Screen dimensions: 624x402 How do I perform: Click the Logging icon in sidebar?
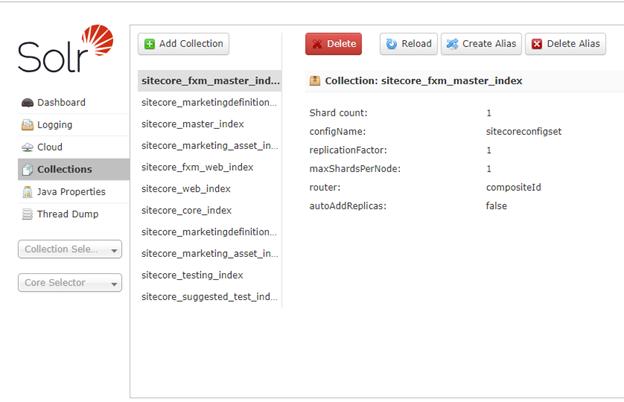27,125
